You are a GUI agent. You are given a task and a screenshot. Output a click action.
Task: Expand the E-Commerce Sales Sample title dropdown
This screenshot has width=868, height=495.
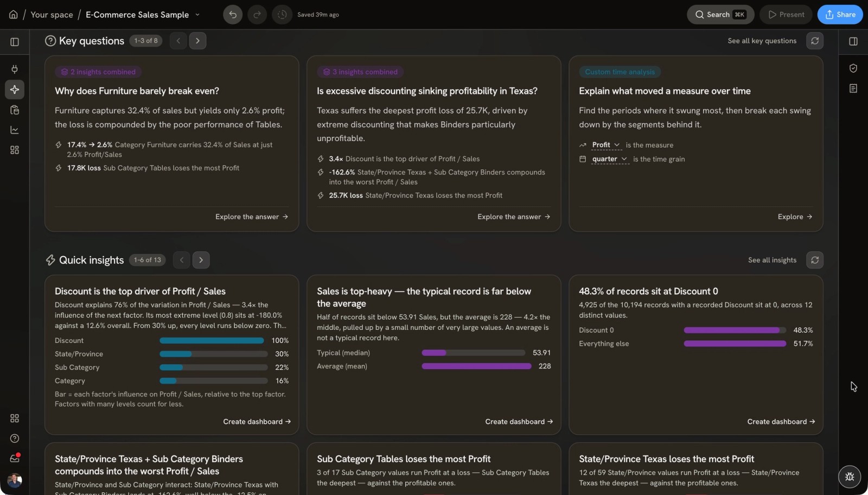[197, 15]
